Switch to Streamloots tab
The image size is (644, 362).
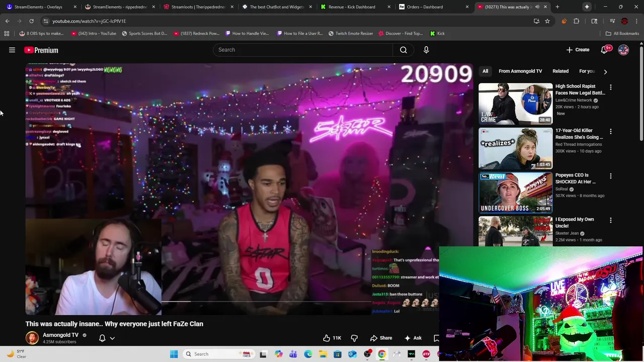tap(198, 7)
